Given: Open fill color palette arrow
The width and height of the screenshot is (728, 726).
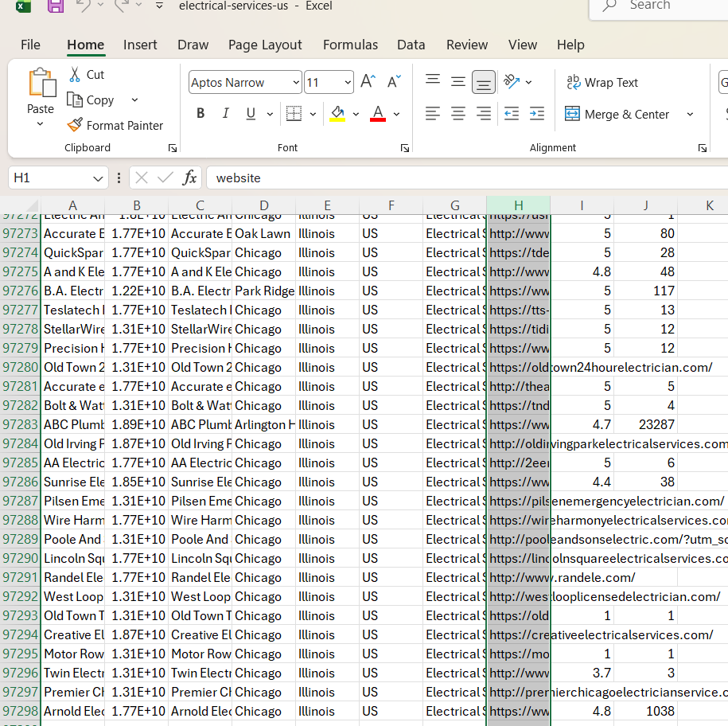Looking at the screenshot, I should 356,114.
